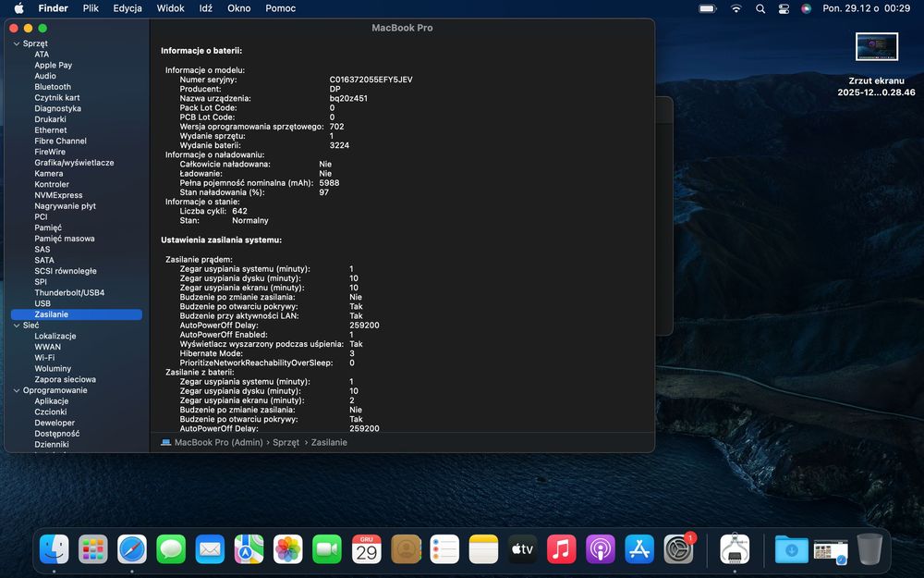Screen dimensions: 924x578
Task: Click the Informacje o baterii heading
Action: [x=201, y=51]
